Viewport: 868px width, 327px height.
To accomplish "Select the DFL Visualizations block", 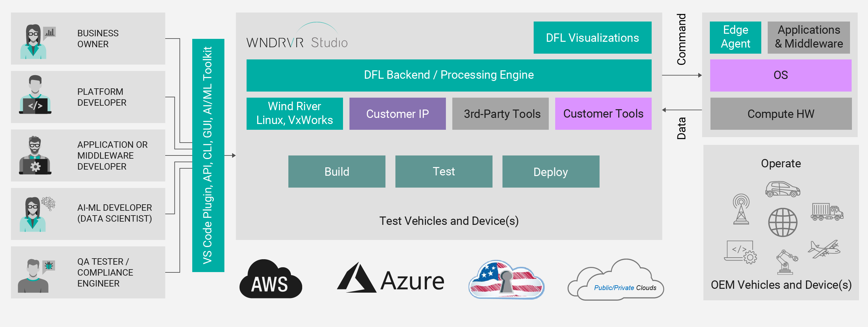I will [x=592, y=38].
